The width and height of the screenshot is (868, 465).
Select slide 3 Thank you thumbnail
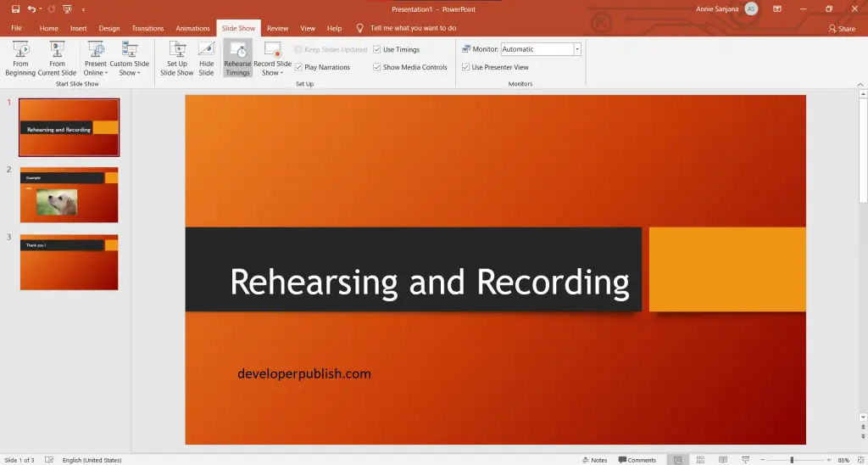(70, 262)
